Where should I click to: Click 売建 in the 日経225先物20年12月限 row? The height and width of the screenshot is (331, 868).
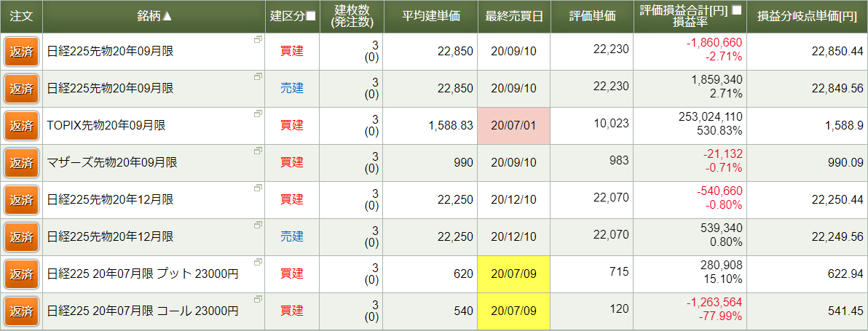pos(292,236)
